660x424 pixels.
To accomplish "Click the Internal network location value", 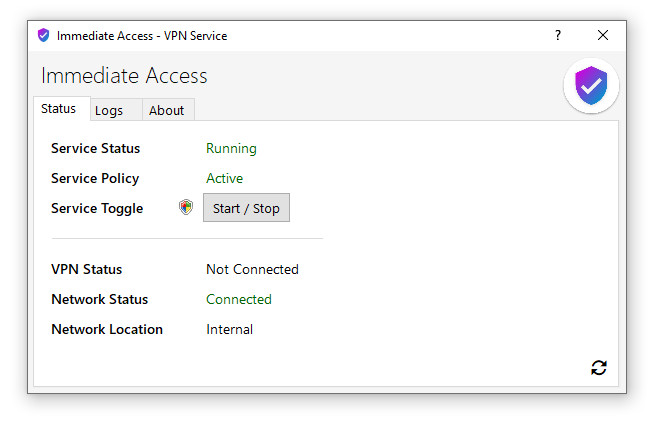I will click(229, 329).
